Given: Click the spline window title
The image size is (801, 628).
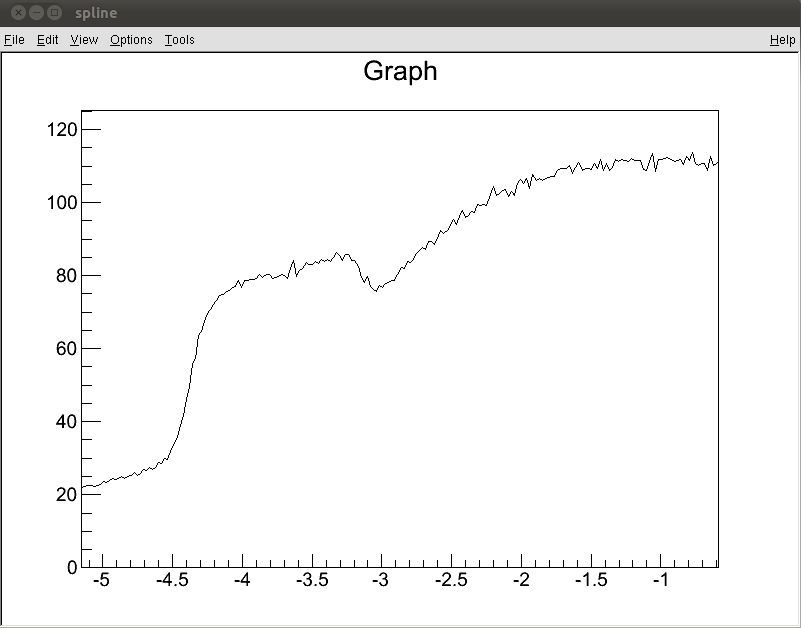Looking at the screenshot, I should (x=96, y=13).
